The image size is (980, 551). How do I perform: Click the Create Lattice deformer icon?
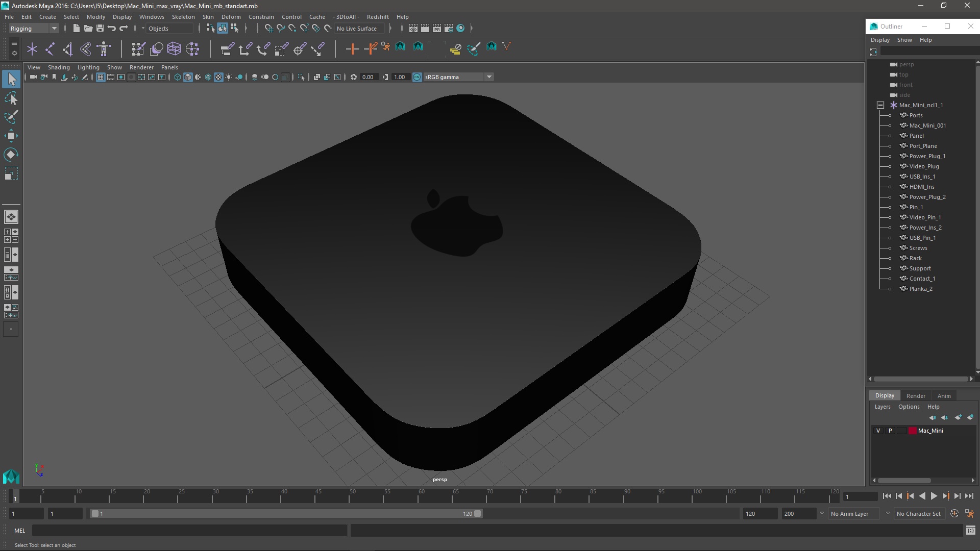[174, 49]
